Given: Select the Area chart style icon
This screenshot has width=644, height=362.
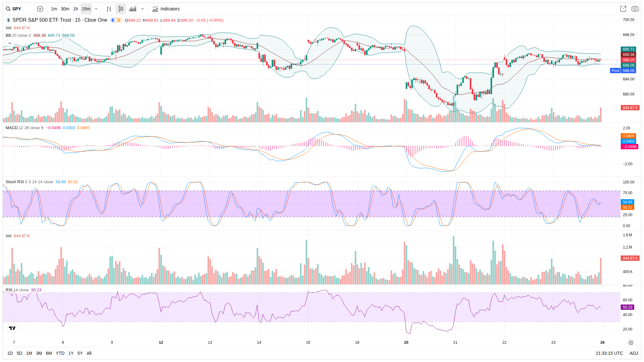Looking at the screenshot, I should pyautogui.click(x=133, y=9).
